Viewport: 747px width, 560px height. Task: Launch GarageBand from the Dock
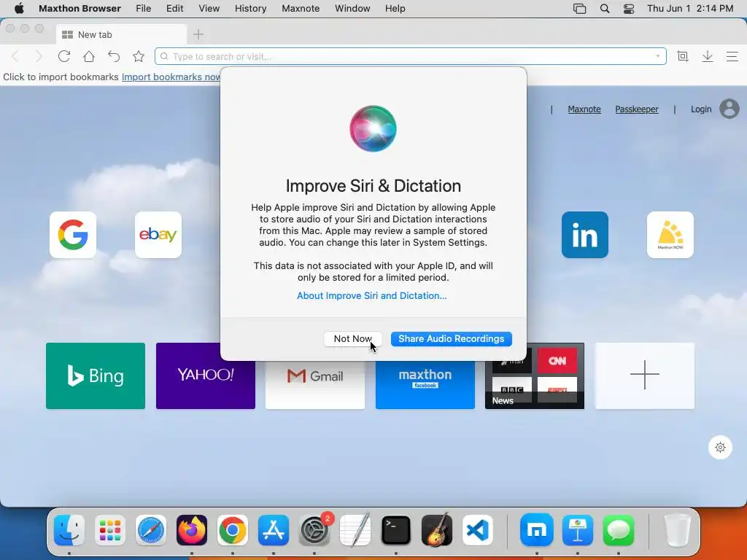tap(437, 530)
